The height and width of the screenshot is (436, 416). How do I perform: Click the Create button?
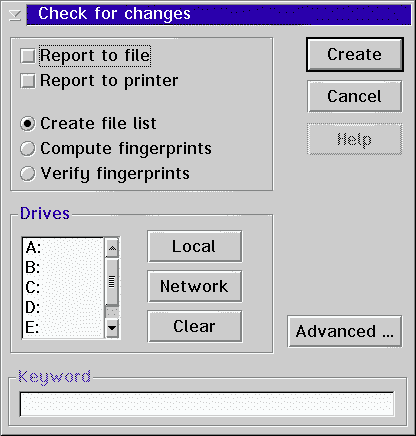pos(355,55)
